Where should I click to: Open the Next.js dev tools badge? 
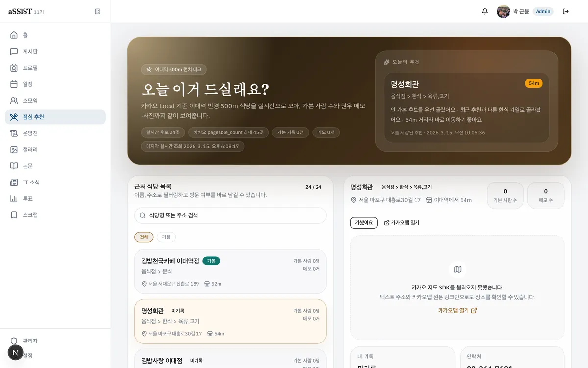tap(15, 352)
